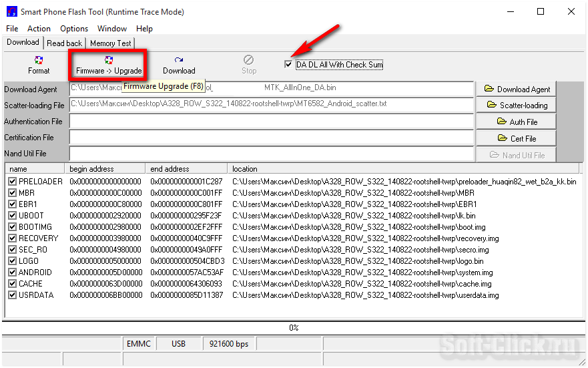Uncheck the USRDATA partition checkbox
The height and width of the screenshot is (368, 588).
point(13,295)
